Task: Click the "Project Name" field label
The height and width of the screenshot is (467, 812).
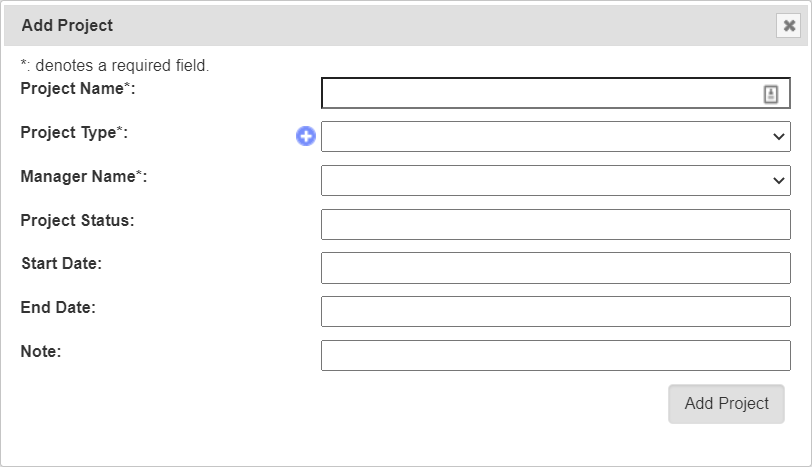Action: [75, 89]
